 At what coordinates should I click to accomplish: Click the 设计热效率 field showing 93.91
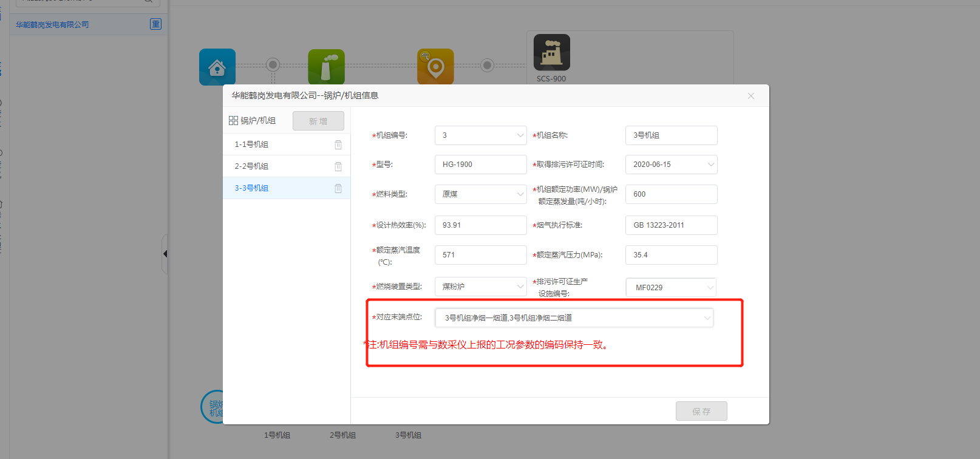click(481, 225)
